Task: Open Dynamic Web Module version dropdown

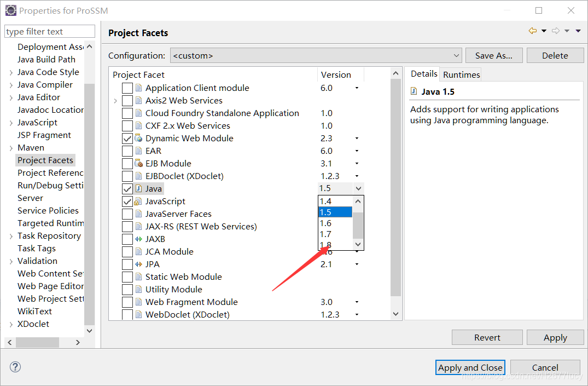Action: tap(357, 138)
